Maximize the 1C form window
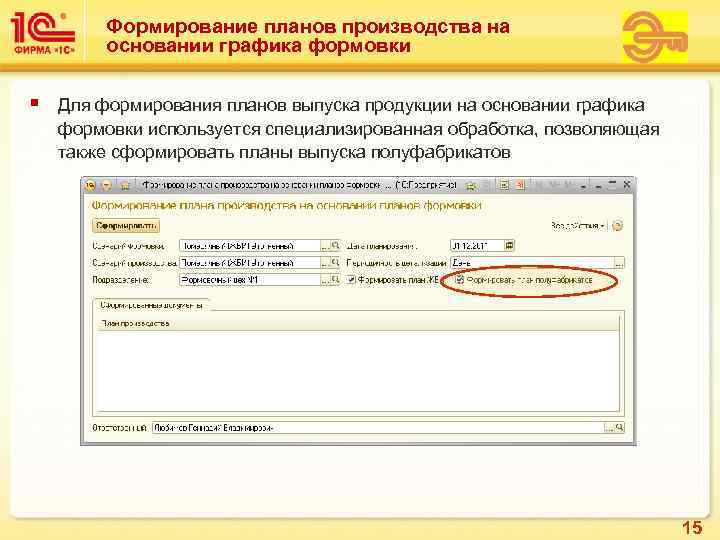 click(x=612, y=185)
